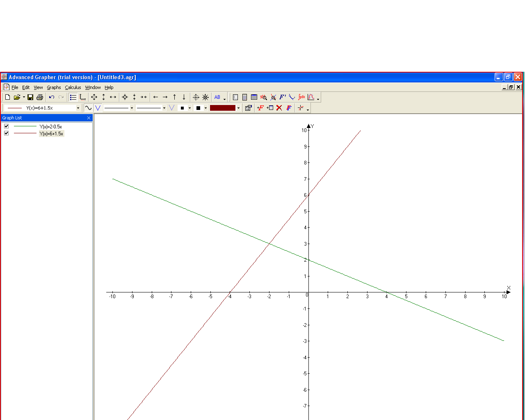Open the Window menu

pos(93,87)
